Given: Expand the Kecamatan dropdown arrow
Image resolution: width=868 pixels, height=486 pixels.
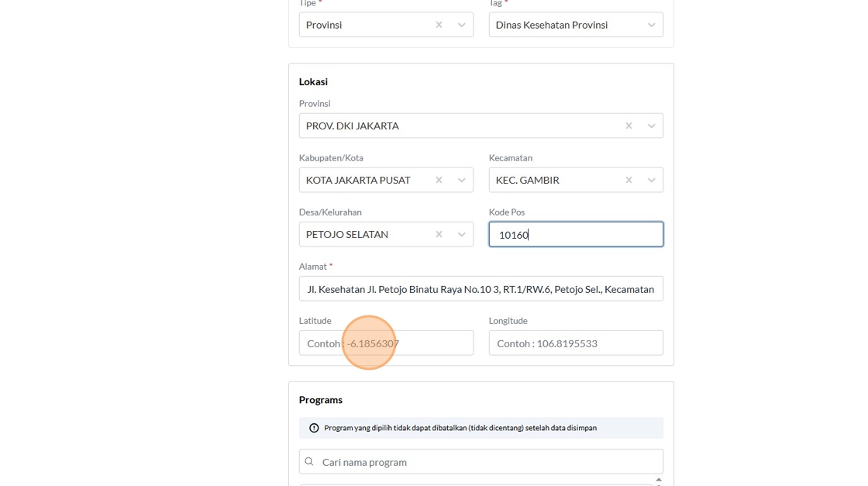Looking at the screenshot, I should click(x=652, y=180).
